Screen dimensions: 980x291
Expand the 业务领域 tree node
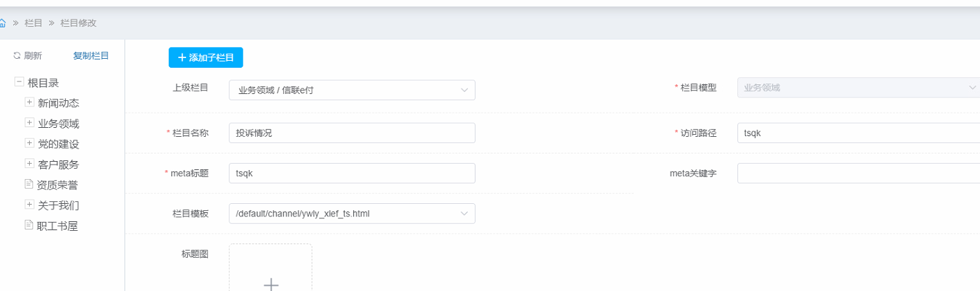pos(29,123)
